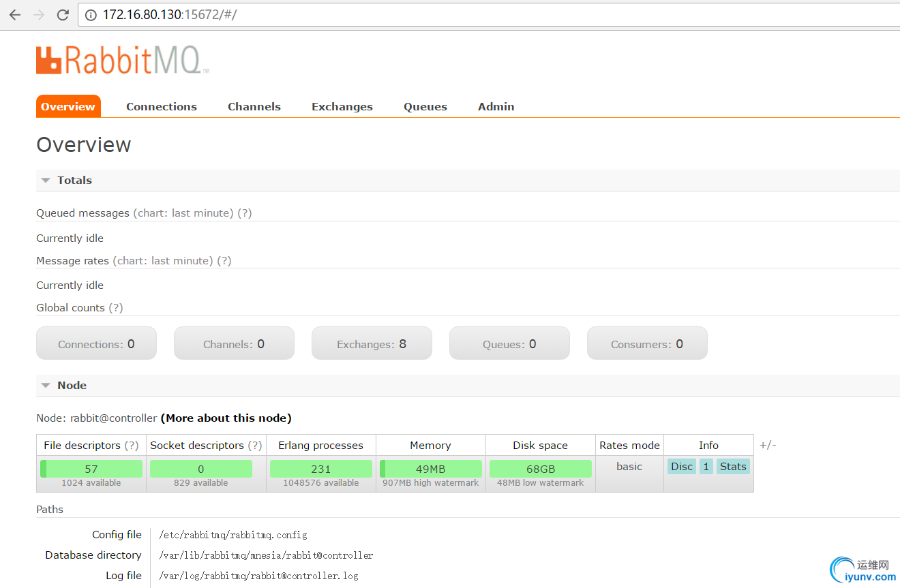
Task: Open the Admin tab
Action: click(x=496, y=106)
